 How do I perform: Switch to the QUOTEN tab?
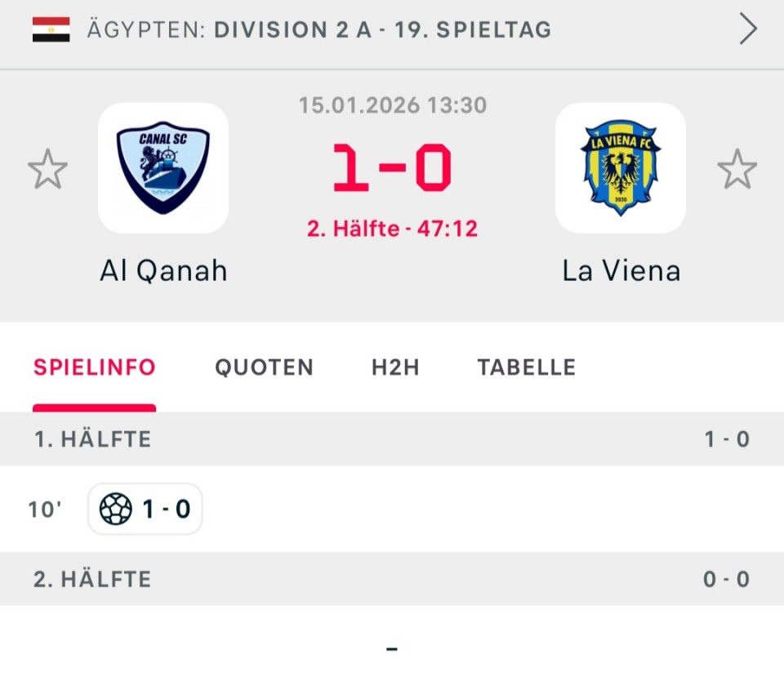click(x=264, y=367)
